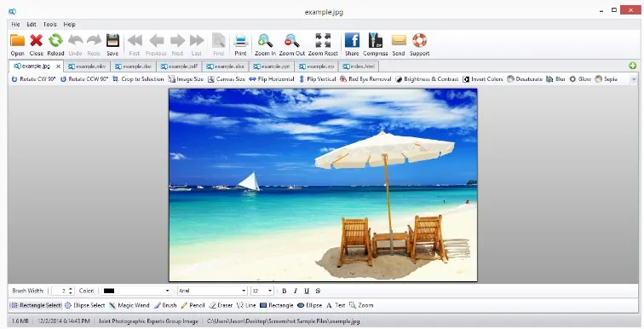Apply the Sepia effect
This screenshot has height=329, width=644.
[606, 79]
